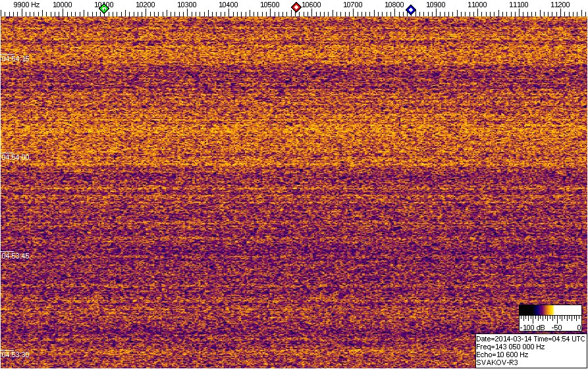Click the -50 value on dB scale
The height and width of the screenshot is (369, 588).
pos(556,327)
